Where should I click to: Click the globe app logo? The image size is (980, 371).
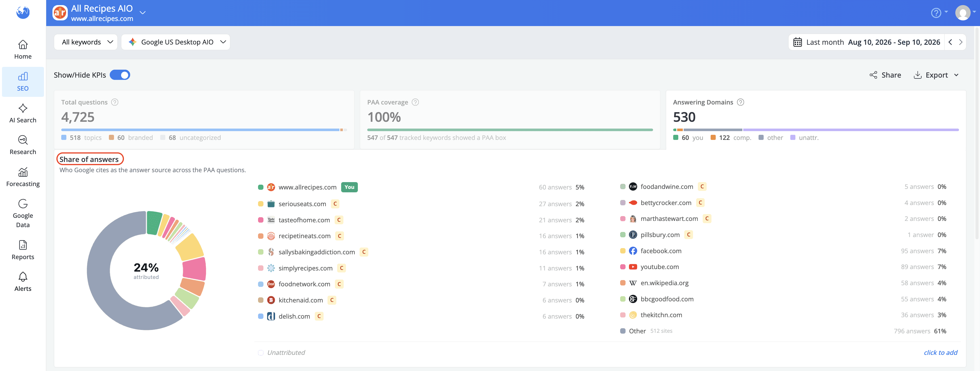tap(23, 12)
